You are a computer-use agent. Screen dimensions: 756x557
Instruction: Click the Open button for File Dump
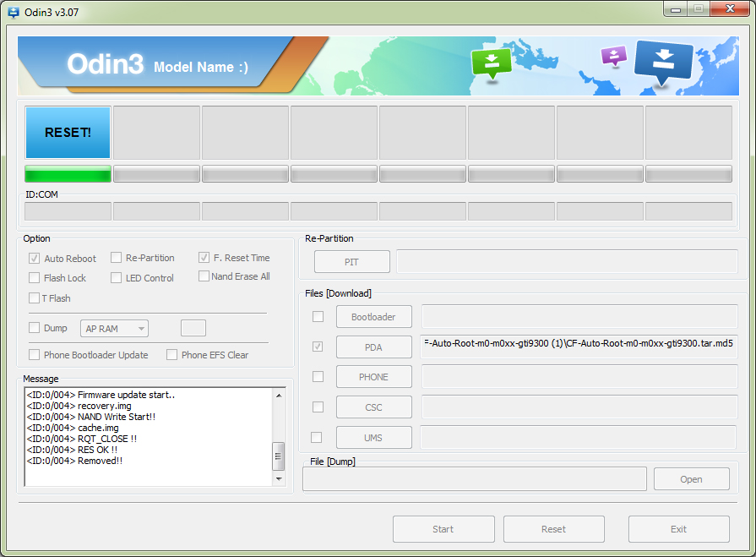point(692,479)
